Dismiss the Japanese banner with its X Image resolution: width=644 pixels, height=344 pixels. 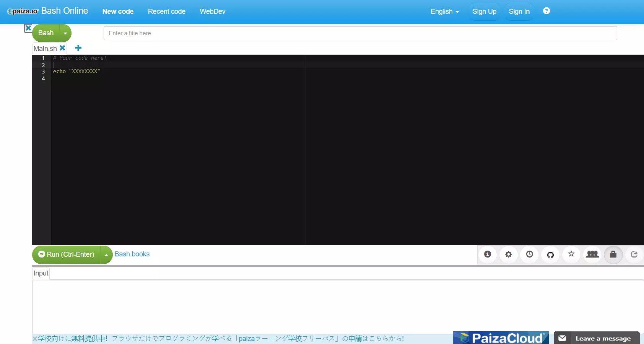coord(35,339)
